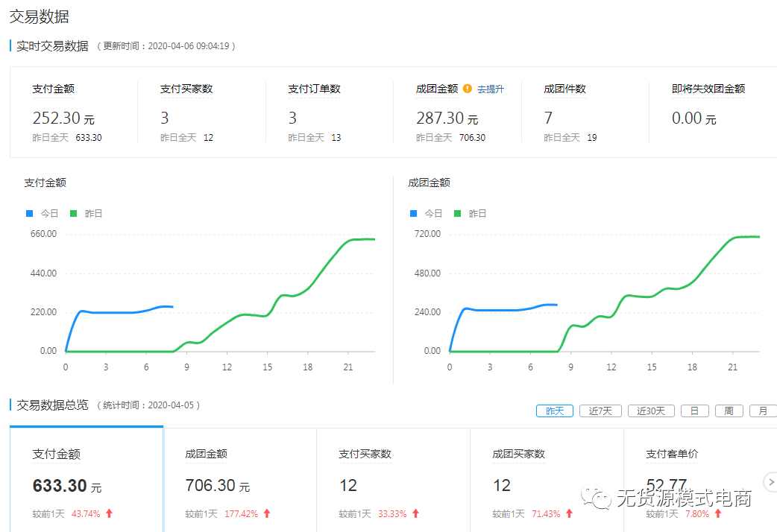Image resolution: width=777 pixels, height=532 pixels.
Task: Click the 177.42% change value
Action: pos(242,514)
